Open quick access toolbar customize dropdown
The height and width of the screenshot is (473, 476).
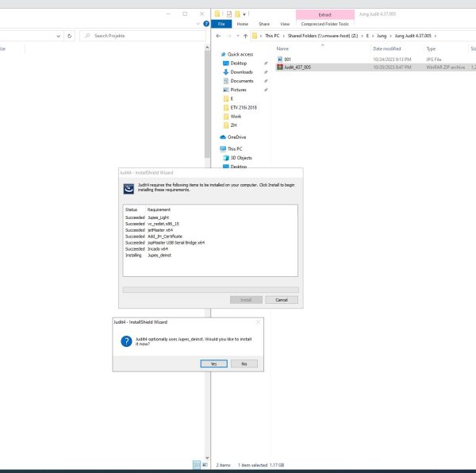244,14
